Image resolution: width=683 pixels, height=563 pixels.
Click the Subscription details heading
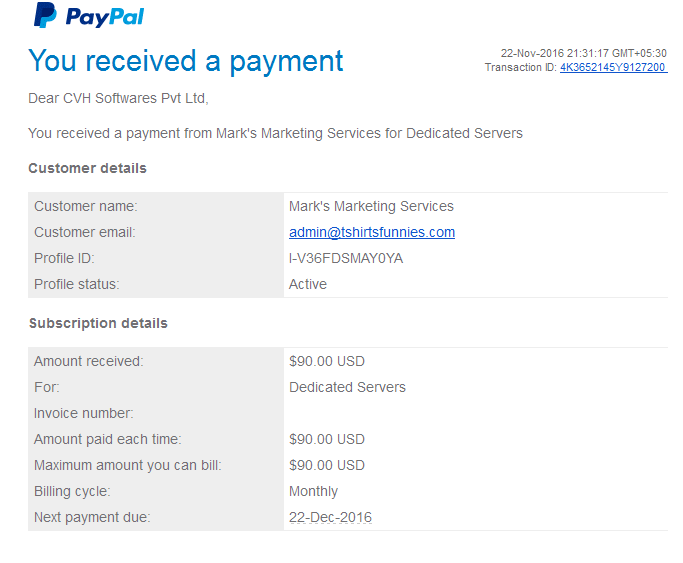(98, 323)
